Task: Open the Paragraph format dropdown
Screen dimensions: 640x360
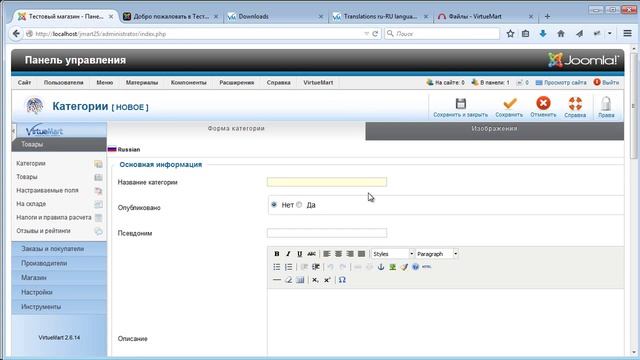Action: [x=437, y=254]
